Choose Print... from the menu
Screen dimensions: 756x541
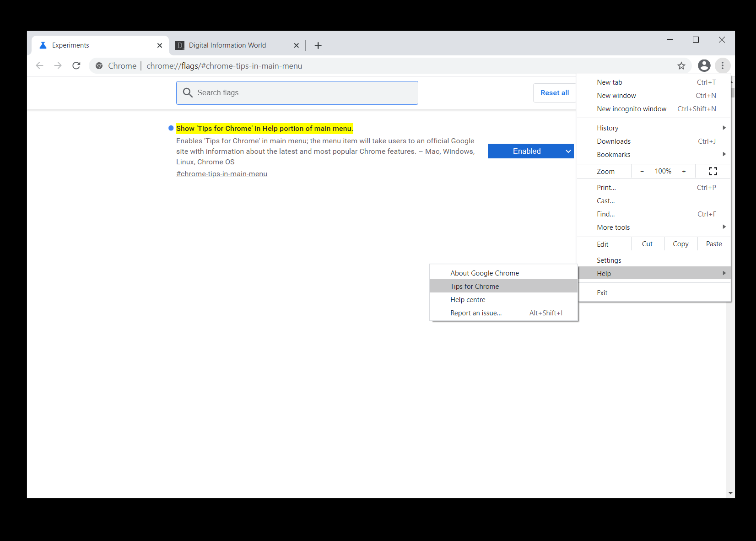tap(653, 188)
